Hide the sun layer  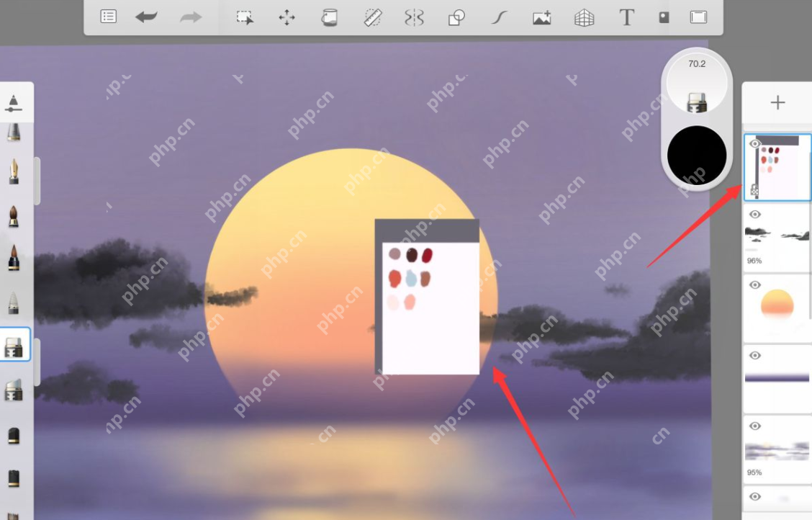coord(754,284)
